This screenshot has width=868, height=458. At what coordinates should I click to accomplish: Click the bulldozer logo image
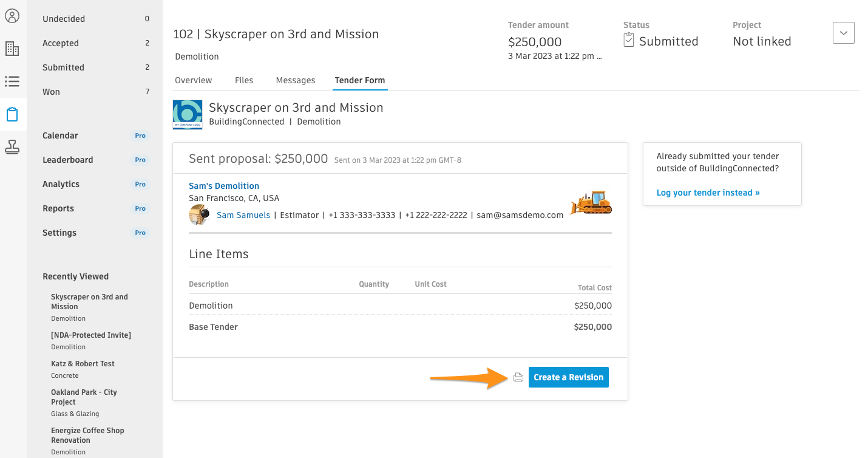pyautogui.click(x=591, y=202)
